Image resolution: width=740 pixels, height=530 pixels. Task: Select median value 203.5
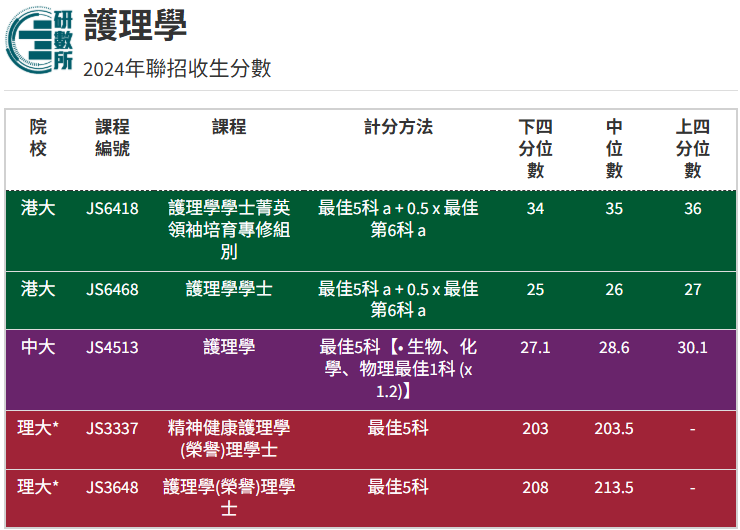point(614,429)
